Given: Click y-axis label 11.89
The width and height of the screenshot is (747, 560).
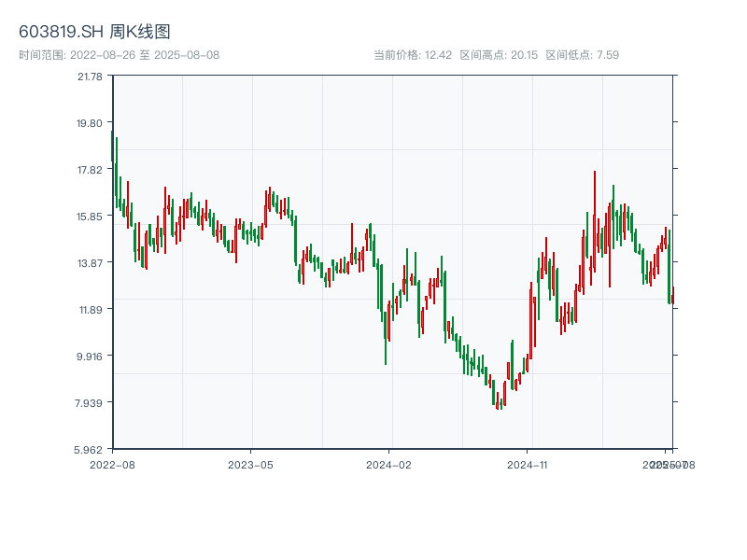Looking at the screenshot, I should 91,310.
